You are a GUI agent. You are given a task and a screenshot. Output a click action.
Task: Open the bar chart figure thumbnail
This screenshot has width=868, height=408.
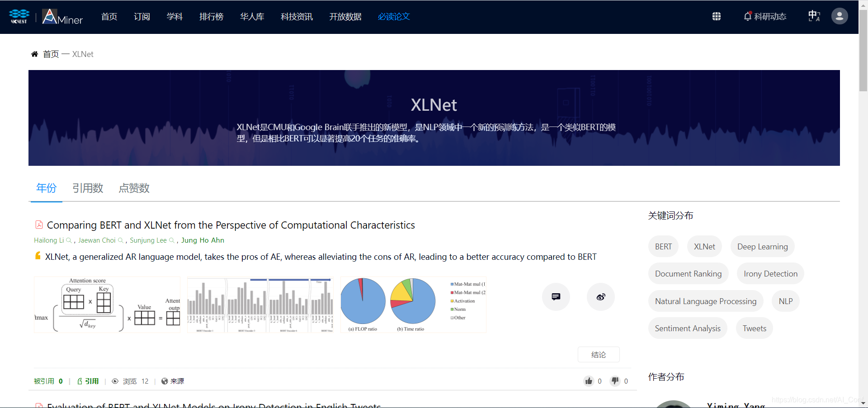tap(260, 305)
